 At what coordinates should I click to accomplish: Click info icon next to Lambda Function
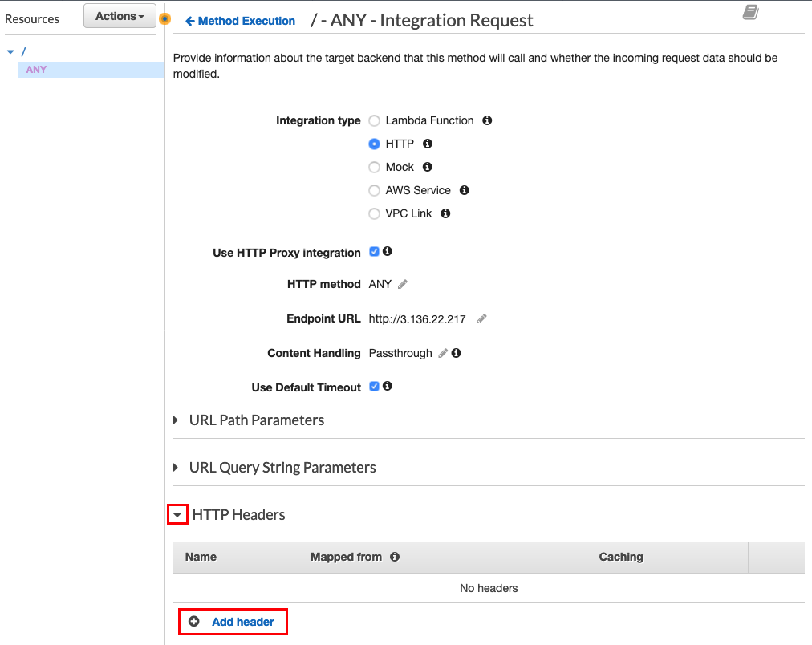(x=487, y=120)
